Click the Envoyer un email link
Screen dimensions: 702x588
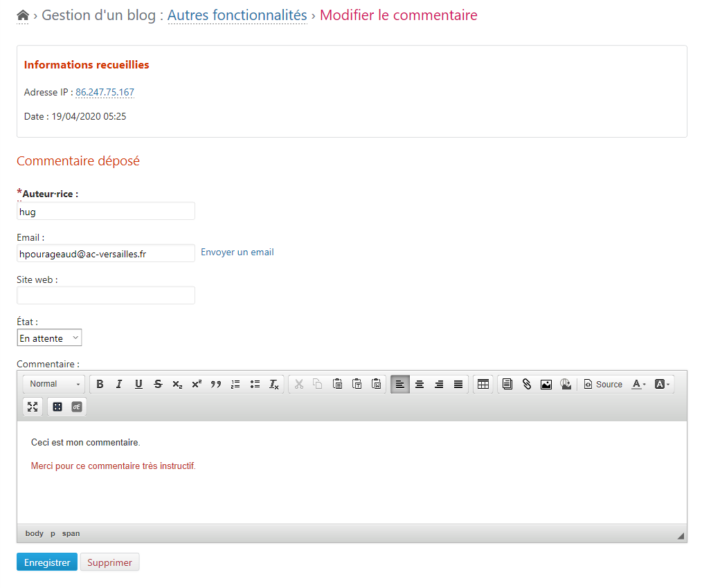(237, 252)
